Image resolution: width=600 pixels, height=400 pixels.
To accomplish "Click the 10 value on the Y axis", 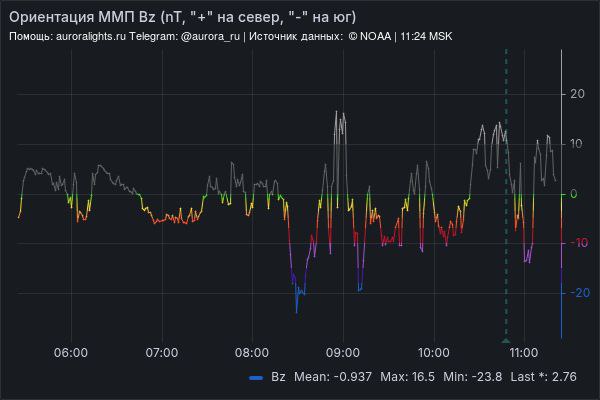I will click(x=576, y=144).
